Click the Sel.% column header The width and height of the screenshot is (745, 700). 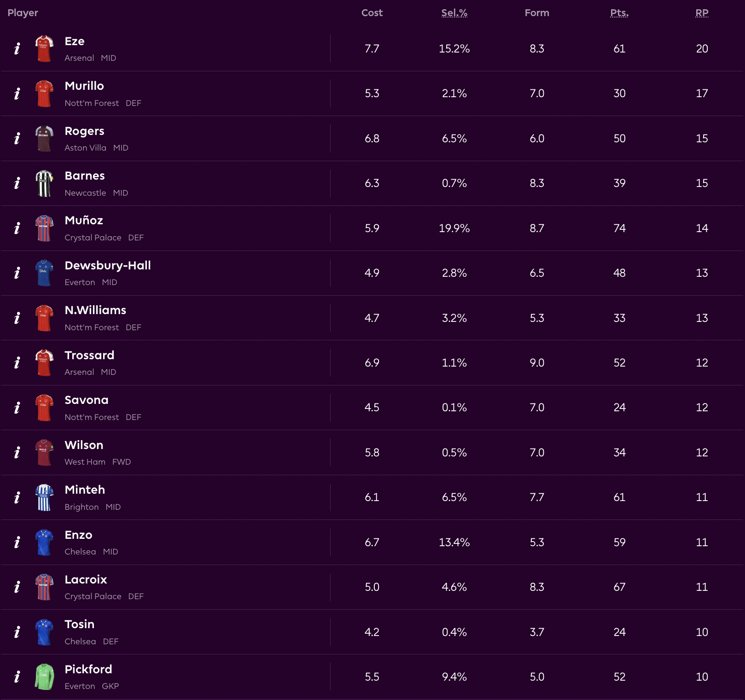coord(454,13)
